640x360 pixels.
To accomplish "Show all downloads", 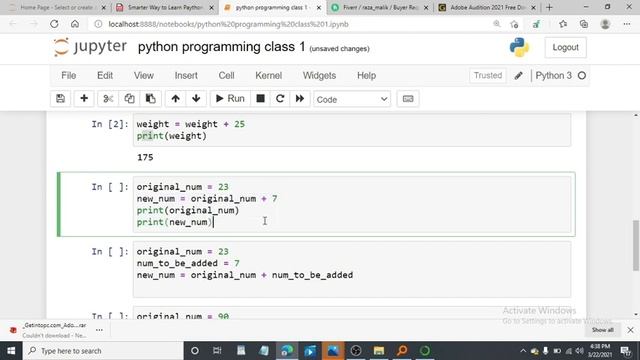I will 602,330.
